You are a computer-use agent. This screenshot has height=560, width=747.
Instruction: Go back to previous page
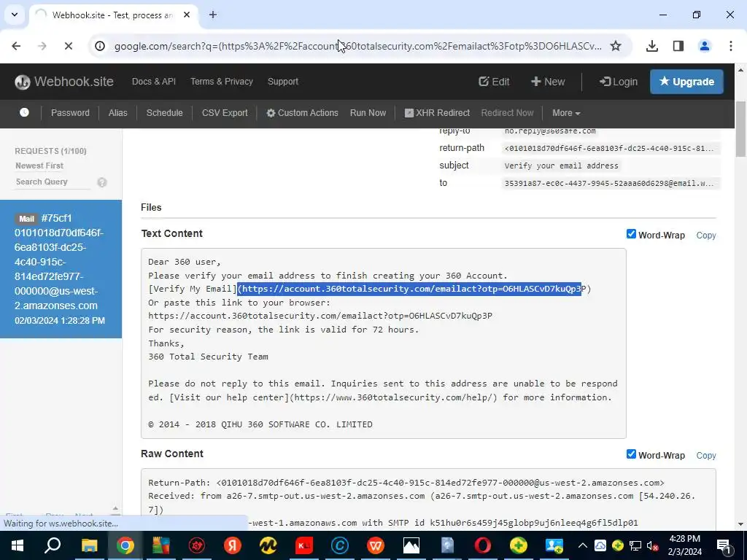click(16, 46)
